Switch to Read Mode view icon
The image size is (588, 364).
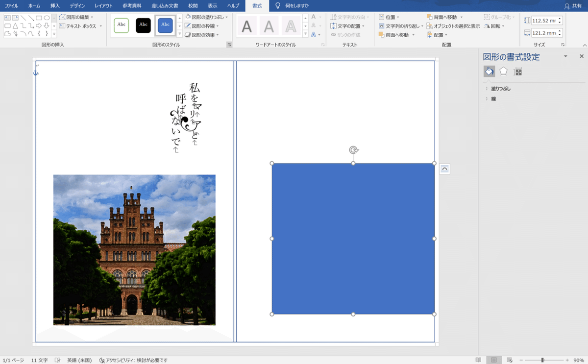(x=478, y=360)
